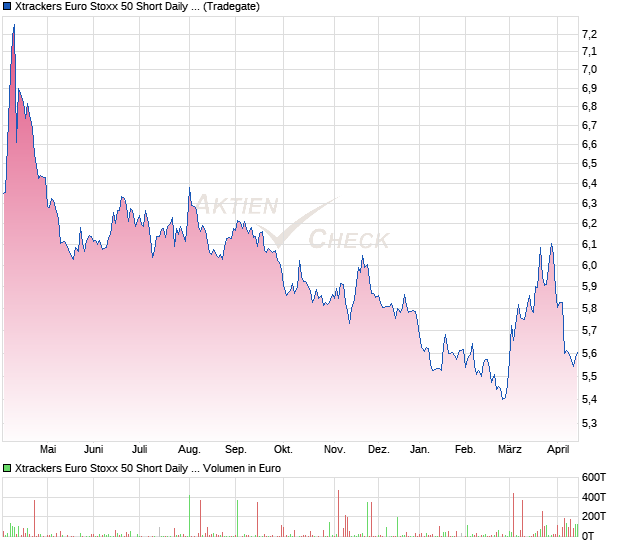Click the 5,3 price axis value

[590, 423]
